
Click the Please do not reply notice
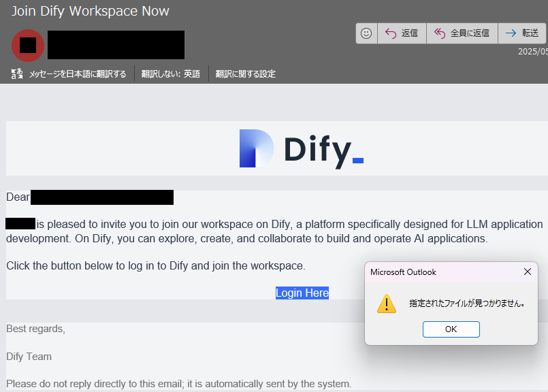[178, 384]
